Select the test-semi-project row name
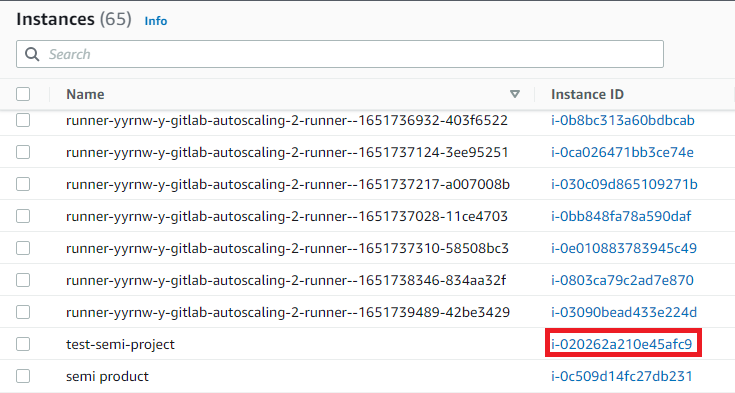 coord(120,344)
